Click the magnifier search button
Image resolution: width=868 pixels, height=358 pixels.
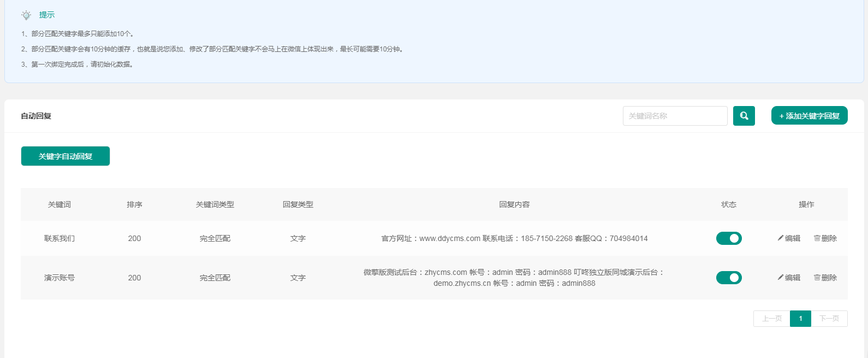[744, 116]
